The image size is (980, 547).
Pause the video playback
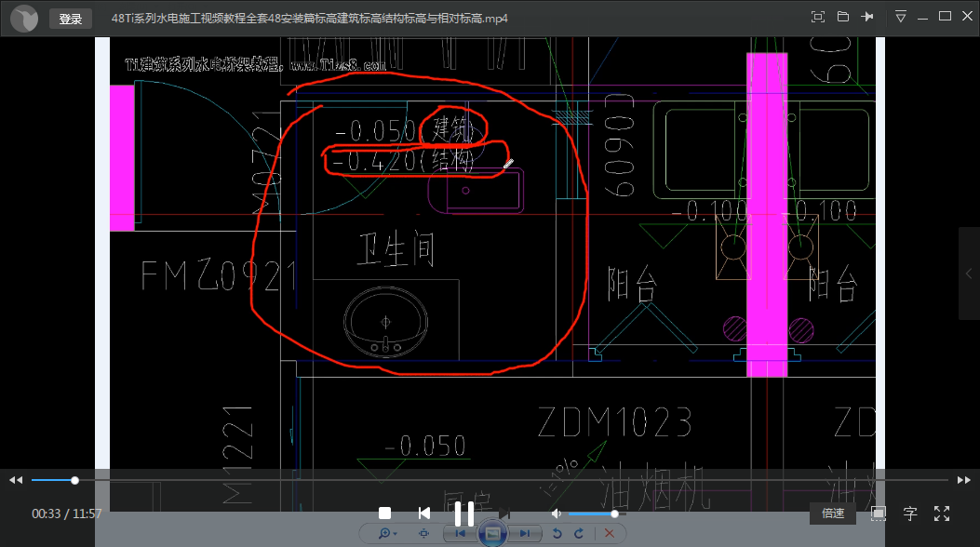pyautogui.click(x=463, y=514)
